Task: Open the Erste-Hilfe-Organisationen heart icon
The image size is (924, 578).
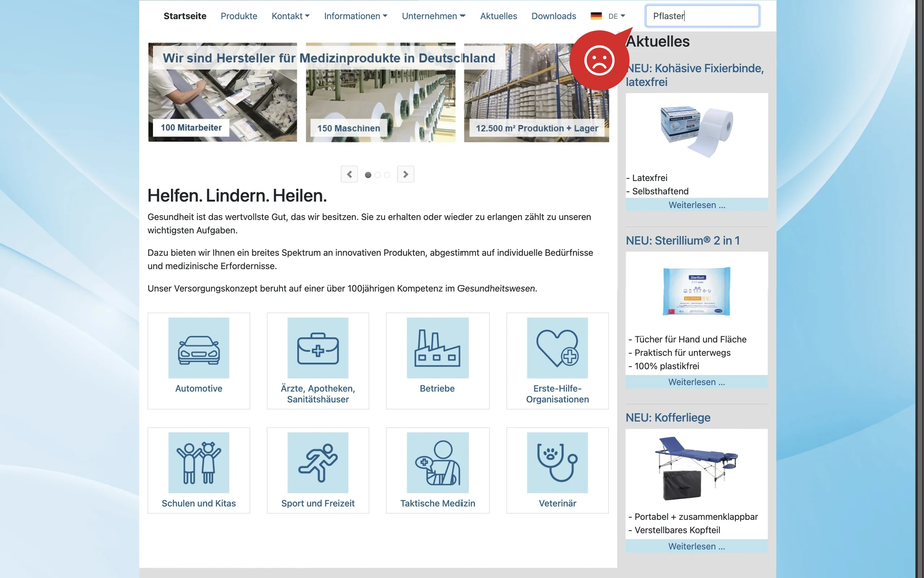Action: tap(557, 348)
